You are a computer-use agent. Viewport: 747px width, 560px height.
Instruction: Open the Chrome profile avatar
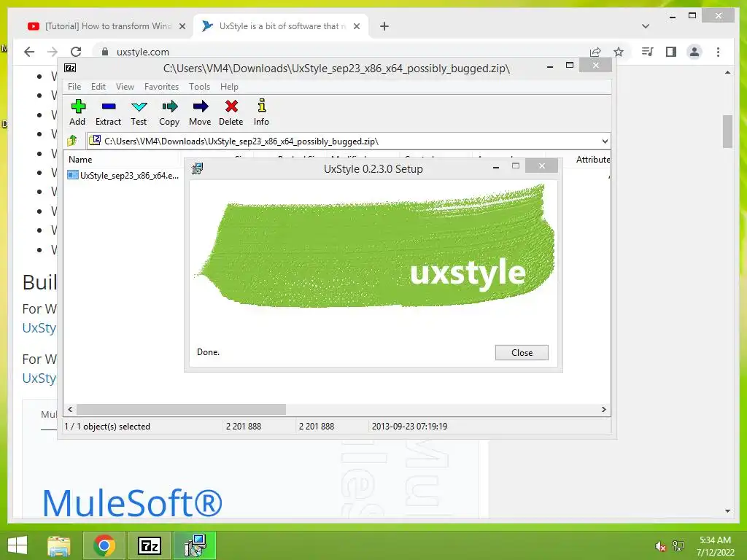pyautogui.click(x=694, y=52)
